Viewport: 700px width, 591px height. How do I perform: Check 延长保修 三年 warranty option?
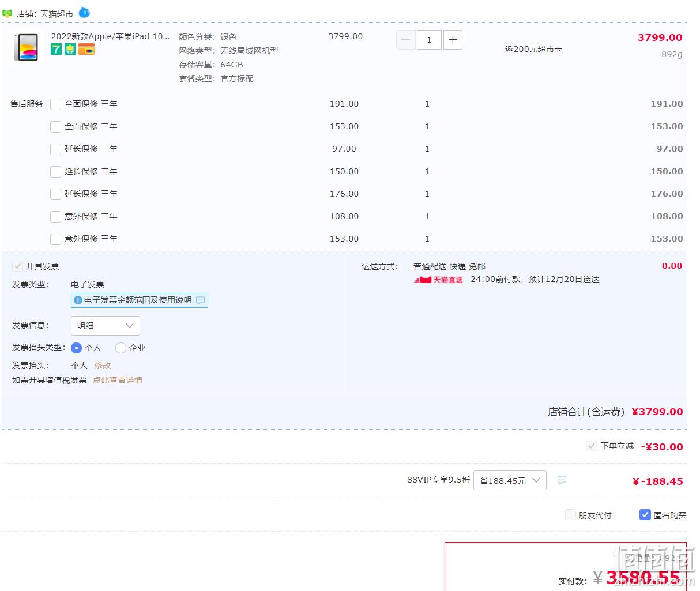click(55, 194)
